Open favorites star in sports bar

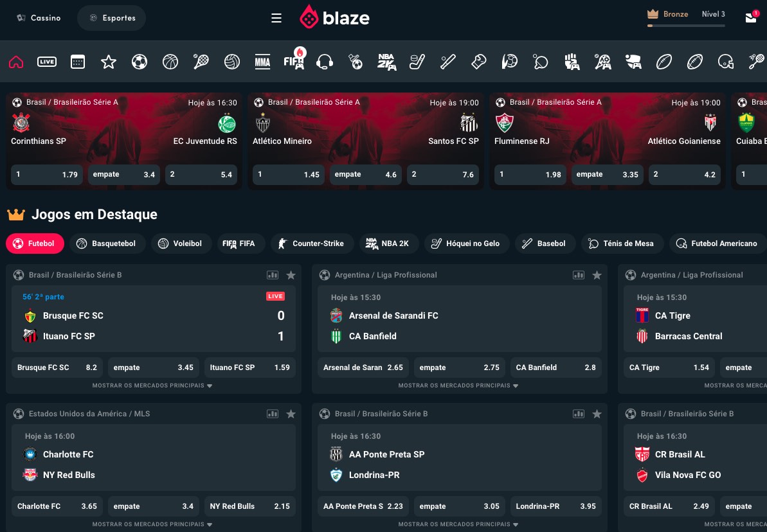109,62
